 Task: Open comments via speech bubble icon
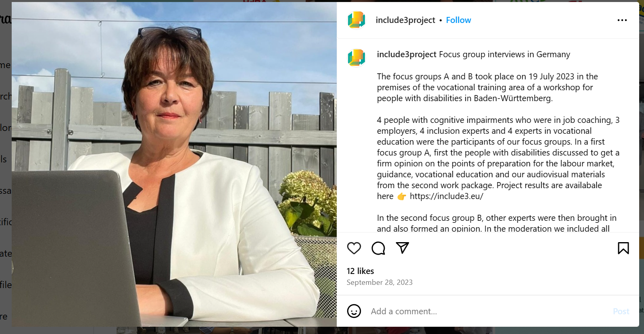pos(378,248)
